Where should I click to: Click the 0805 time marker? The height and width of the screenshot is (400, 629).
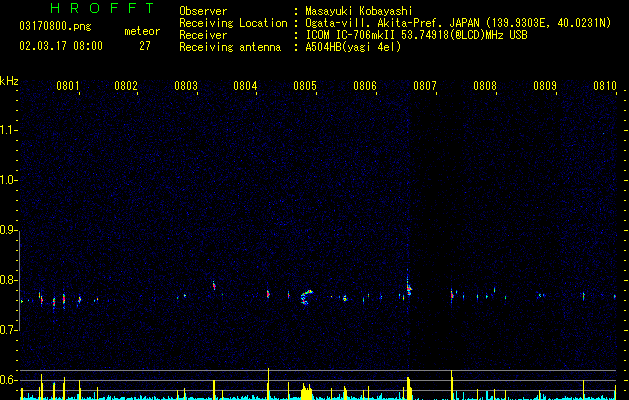click(305, 86)
